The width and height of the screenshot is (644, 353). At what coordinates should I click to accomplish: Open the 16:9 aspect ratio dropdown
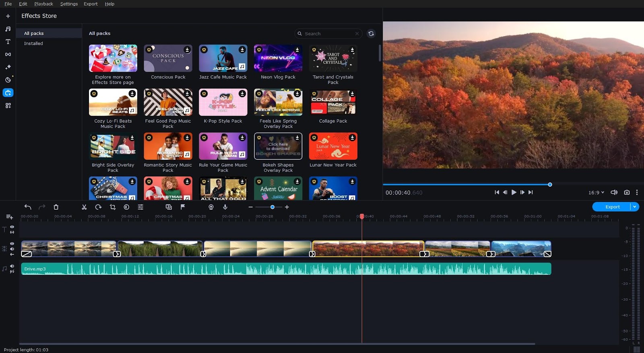[x=596, y=192]
